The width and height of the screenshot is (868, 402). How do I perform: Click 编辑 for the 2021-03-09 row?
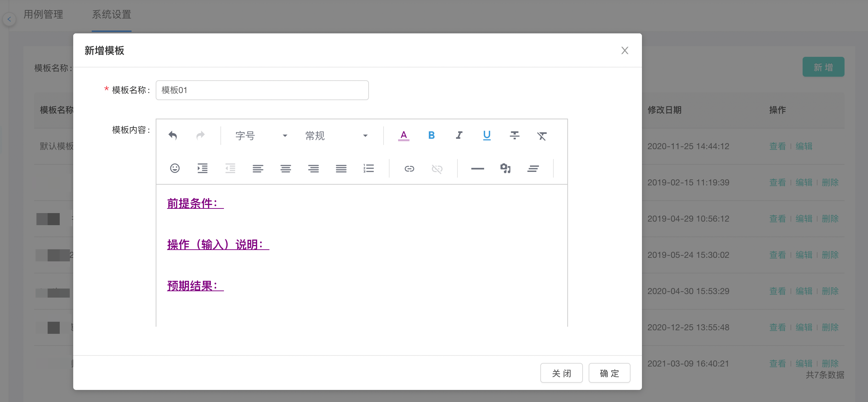(x=804, y=364)
